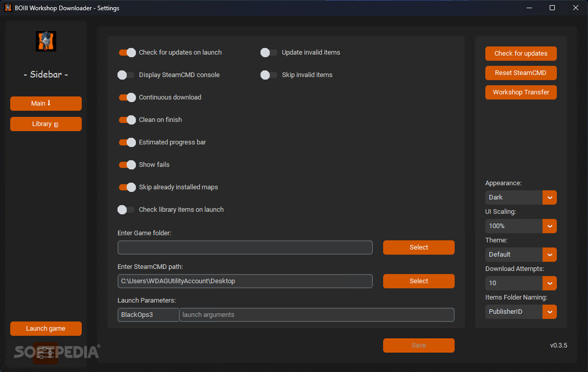Enable Update invalid items
This screenshot has width=588, height=372.
coord(269,53)
